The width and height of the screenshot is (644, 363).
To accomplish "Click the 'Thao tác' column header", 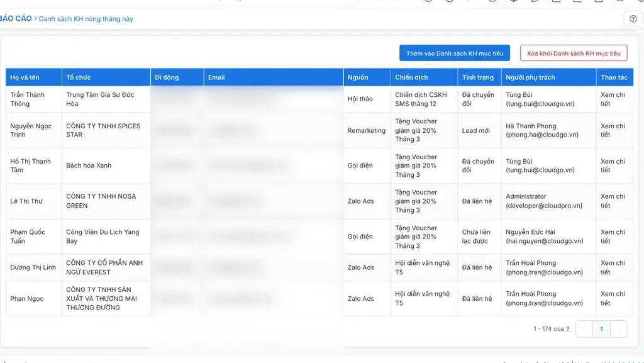I will pos(614,77).
